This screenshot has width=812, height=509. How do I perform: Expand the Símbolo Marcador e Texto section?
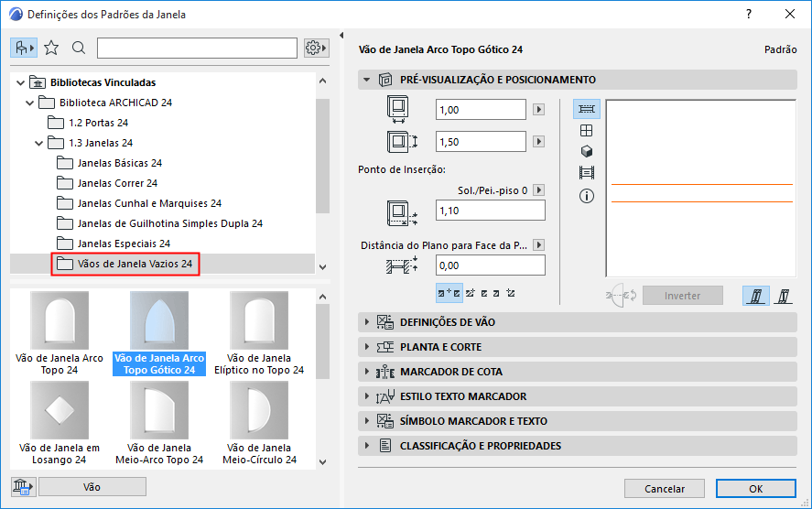tap(577, 421)
